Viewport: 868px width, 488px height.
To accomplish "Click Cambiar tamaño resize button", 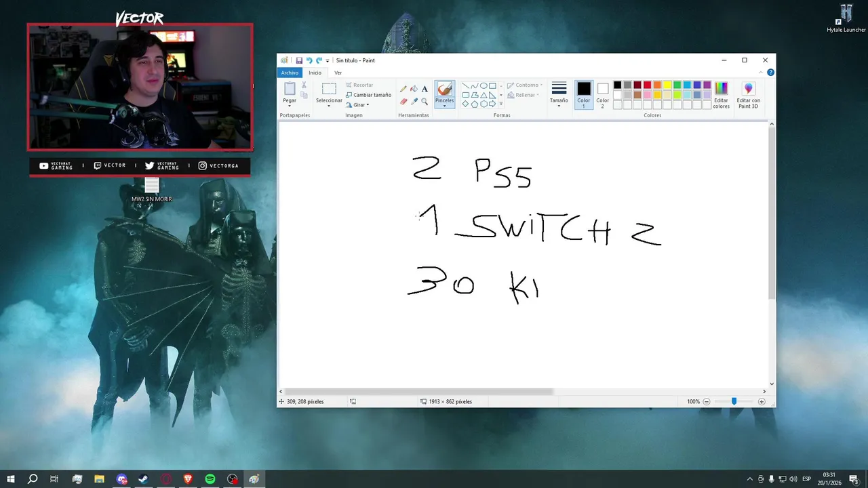I will (368, 95).
